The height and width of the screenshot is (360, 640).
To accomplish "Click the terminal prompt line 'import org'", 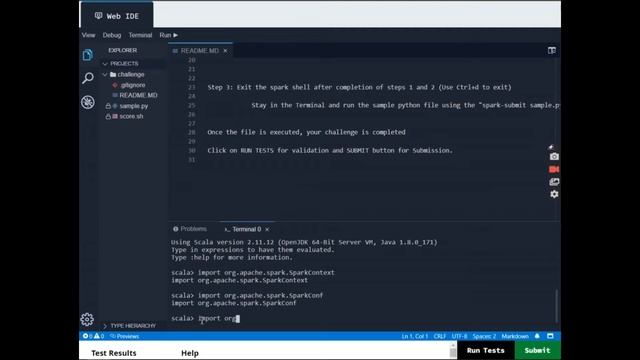I will [x=205, y=318].
